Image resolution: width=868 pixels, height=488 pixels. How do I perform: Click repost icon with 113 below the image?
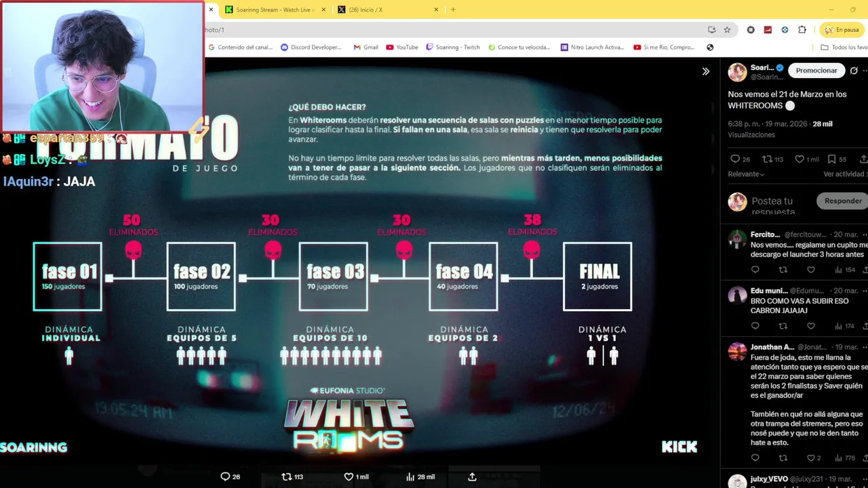coord(292,476)
